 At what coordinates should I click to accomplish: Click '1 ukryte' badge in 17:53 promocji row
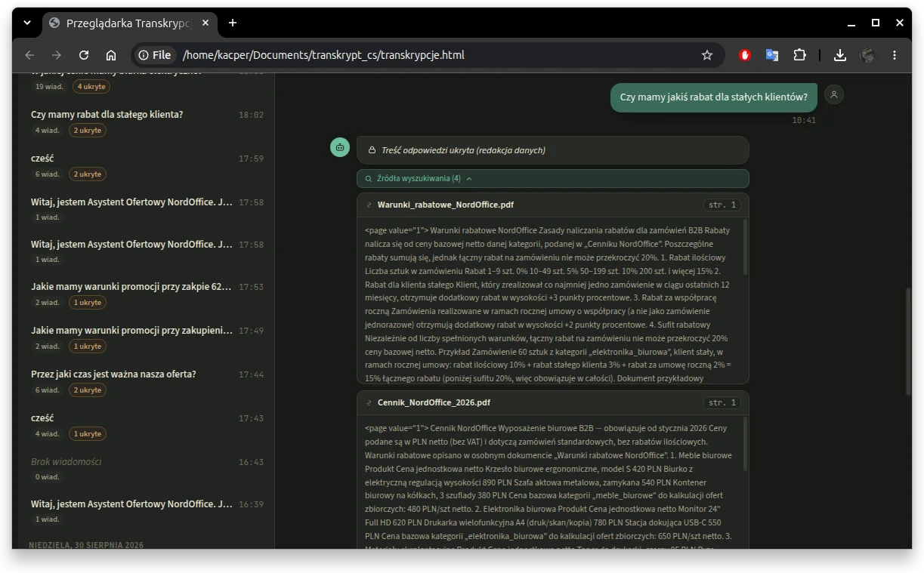[x=87, y=303]
